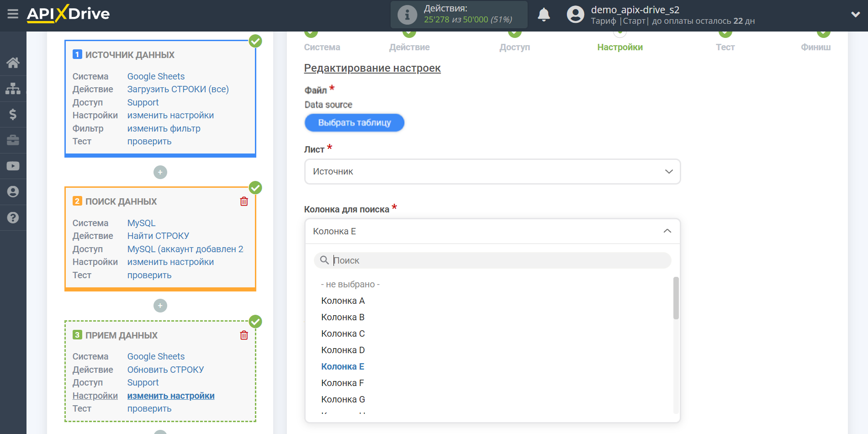Open the help question sidebar icon
868x434 pixels.
point(13,217)
